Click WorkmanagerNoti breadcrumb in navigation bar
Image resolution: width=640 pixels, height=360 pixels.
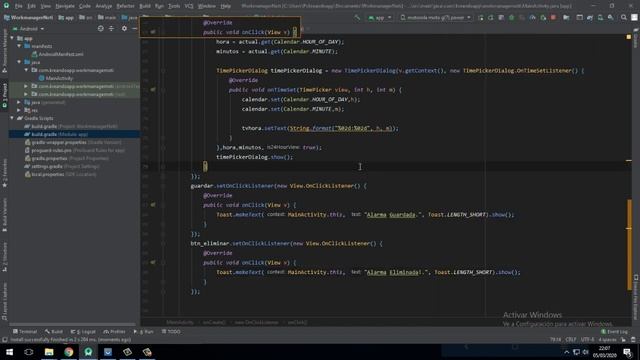pyautogui.click(x=28, y=18)
